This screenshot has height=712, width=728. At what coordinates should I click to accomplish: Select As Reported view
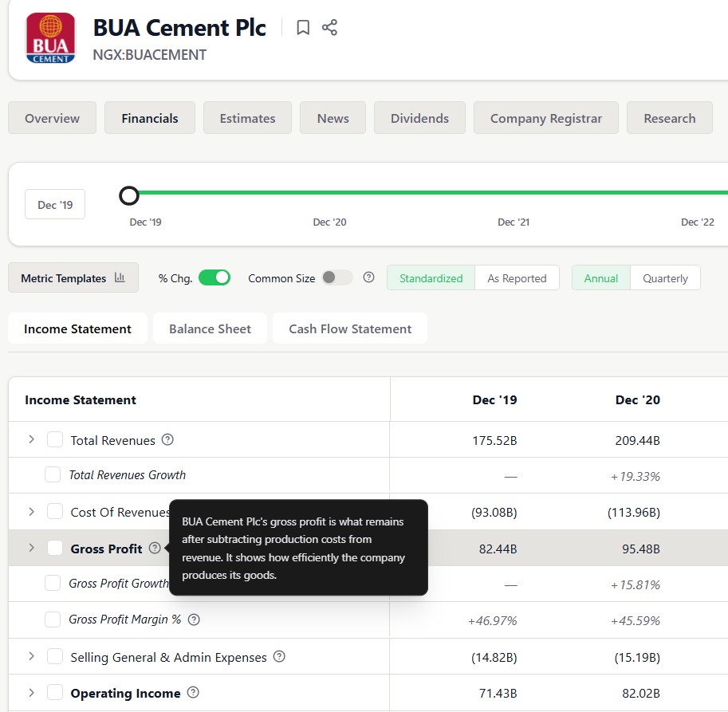[x=517, y=278]
